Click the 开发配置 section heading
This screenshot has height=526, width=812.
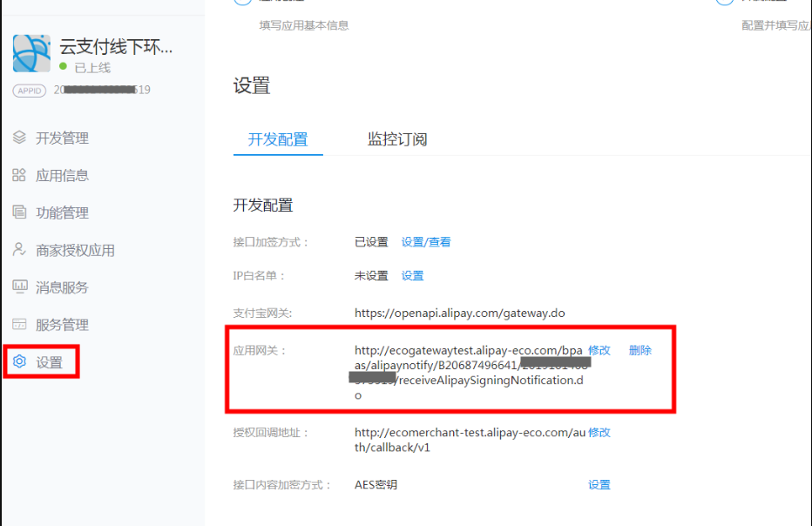pyautogui.click(x=263, y=205)
